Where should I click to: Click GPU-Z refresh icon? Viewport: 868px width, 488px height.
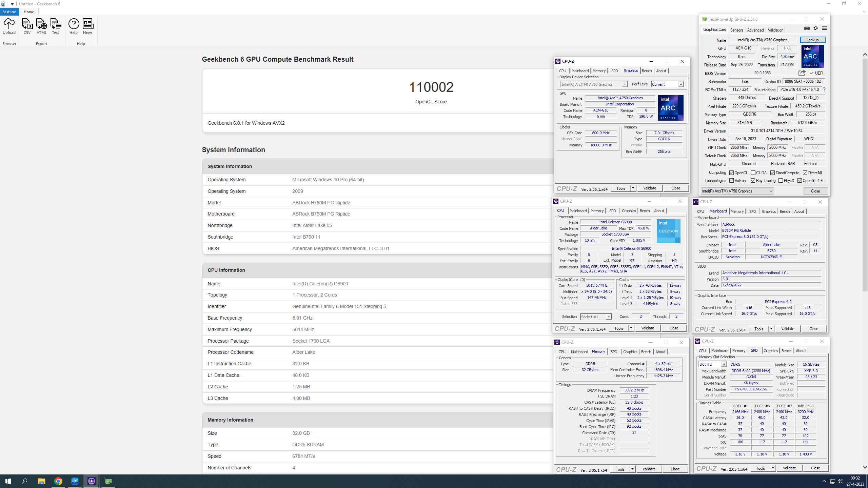(x=816, y=28)
